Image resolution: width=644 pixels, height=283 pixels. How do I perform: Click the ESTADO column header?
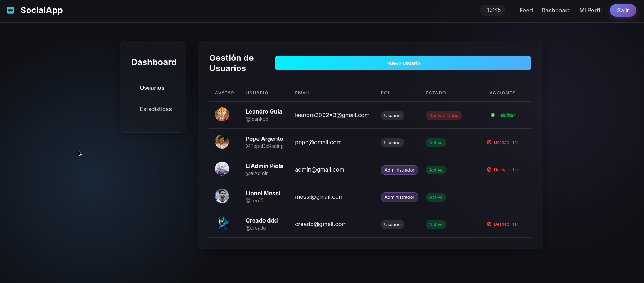click(x=436, y=93)
